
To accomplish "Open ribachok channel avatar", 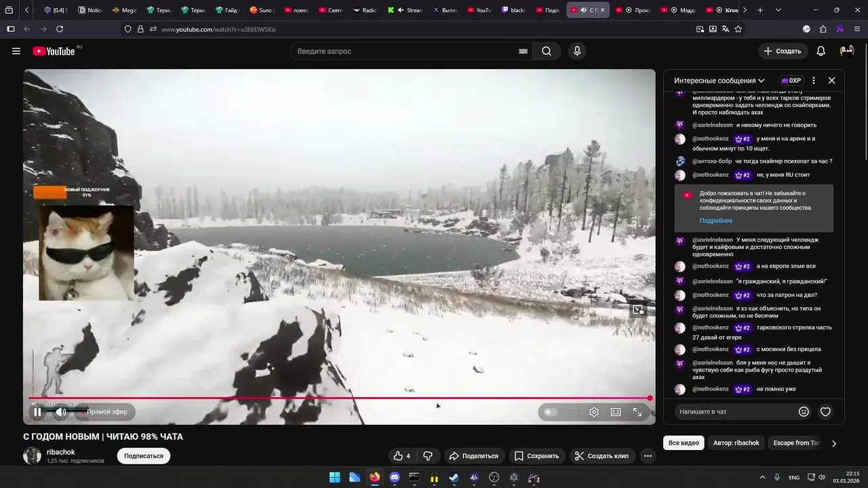I will click(33, 456).
